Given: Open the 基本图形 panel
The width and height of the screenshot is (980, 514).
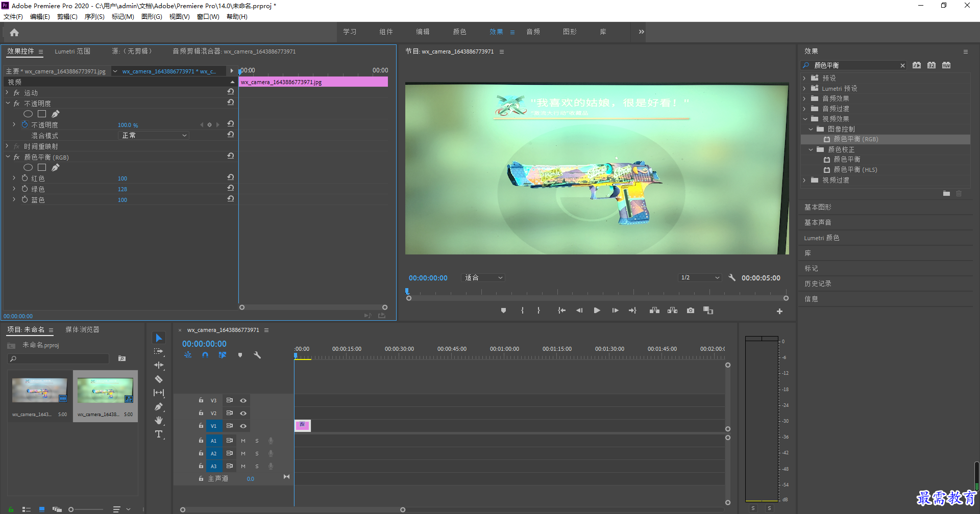Looking at the screenshot, I should 818,207.
